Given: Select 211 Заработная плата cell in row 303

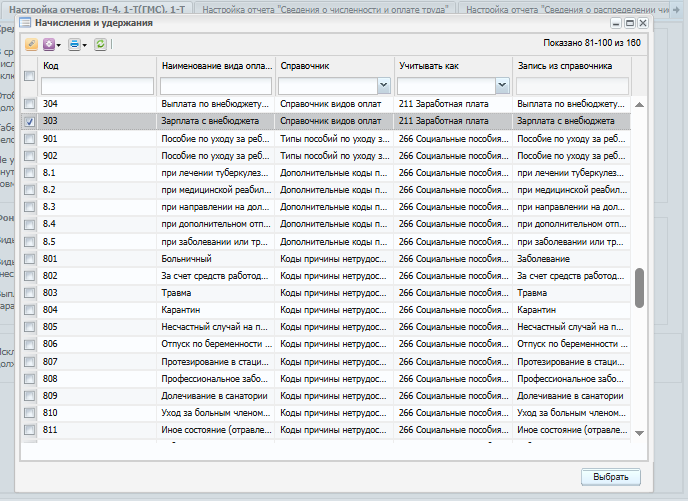Looking at the screenshot, I should pos(453,121).
